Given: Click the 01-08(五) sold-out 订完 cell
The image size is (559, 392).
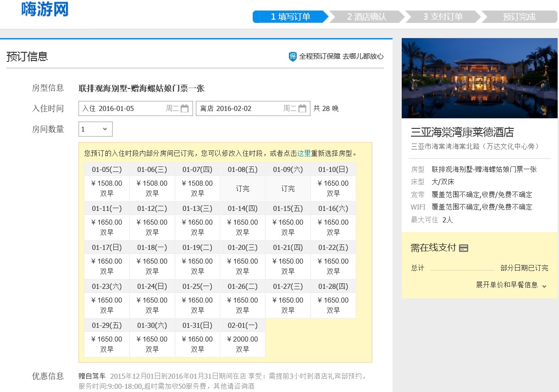Looking at the screenshot, I should [x=243, y=188].
